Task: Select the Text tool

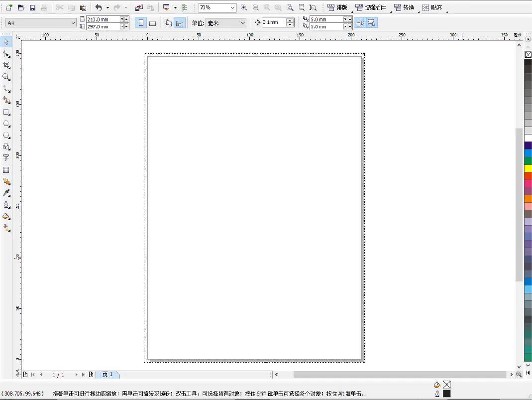Action: [6, 157]
